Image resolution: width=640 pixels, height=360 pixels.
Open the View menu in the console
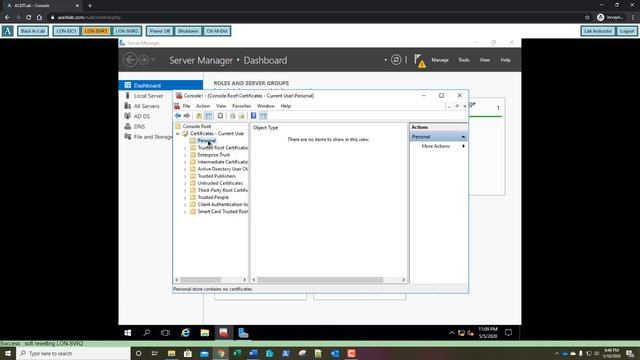pos(221,106)
